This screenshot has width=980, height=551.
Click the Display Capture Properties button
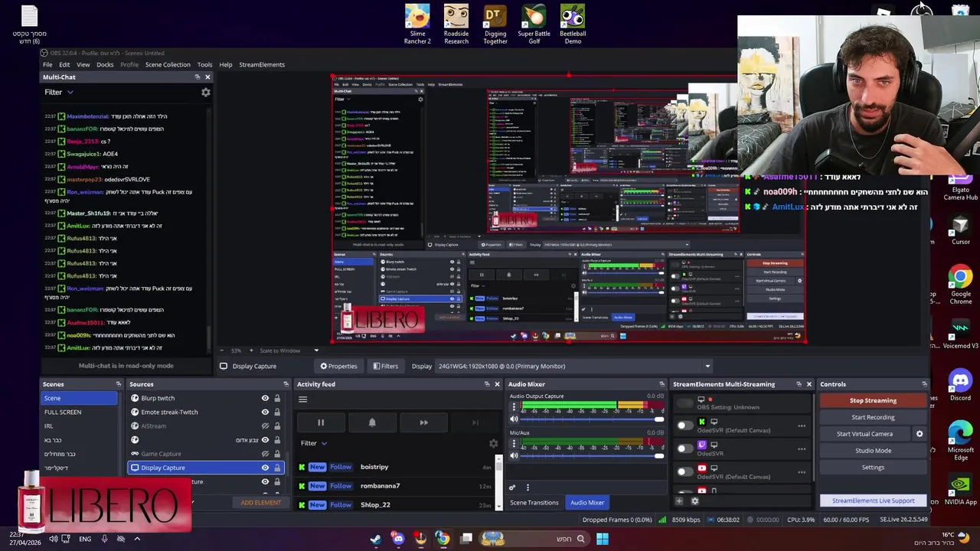(x=338, y=366)
